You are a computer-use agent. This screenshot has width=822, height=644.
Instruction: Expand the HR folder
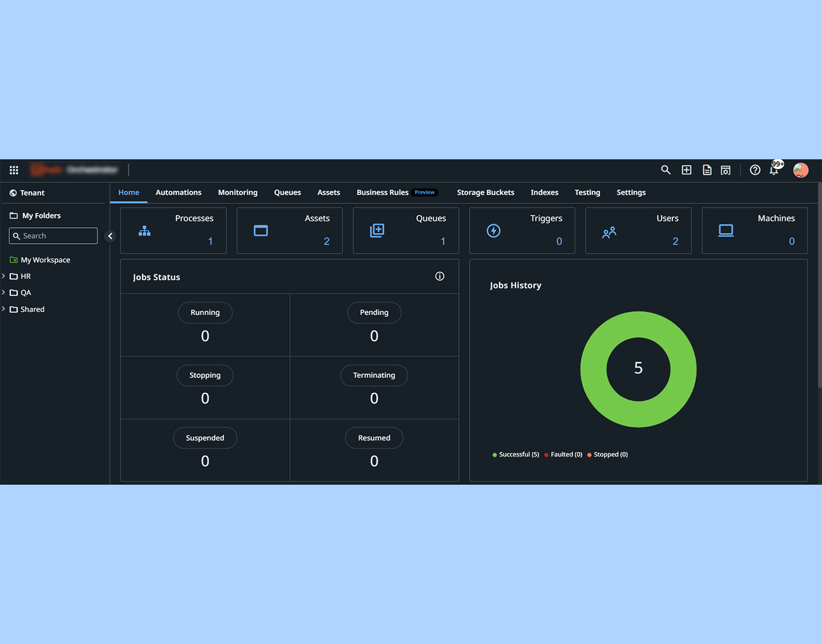[4, 276]
